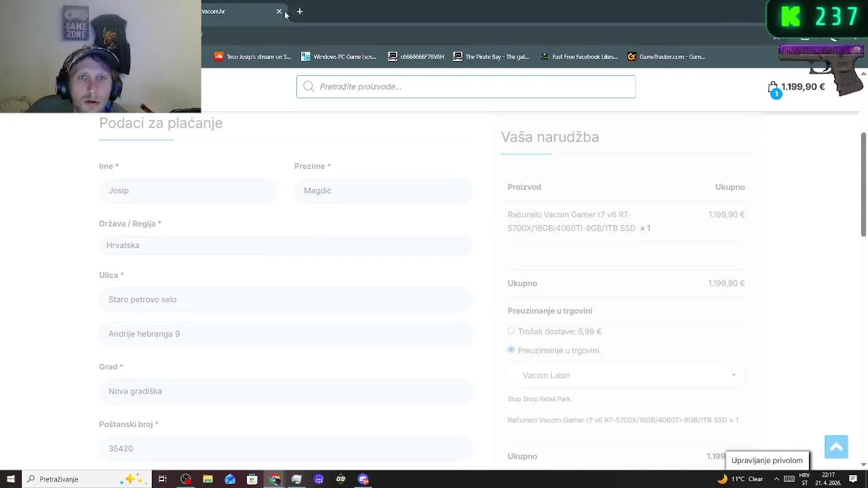Select Trošak dostave 5,99 € radio option
868x488 pixels.
click(511, 331)
